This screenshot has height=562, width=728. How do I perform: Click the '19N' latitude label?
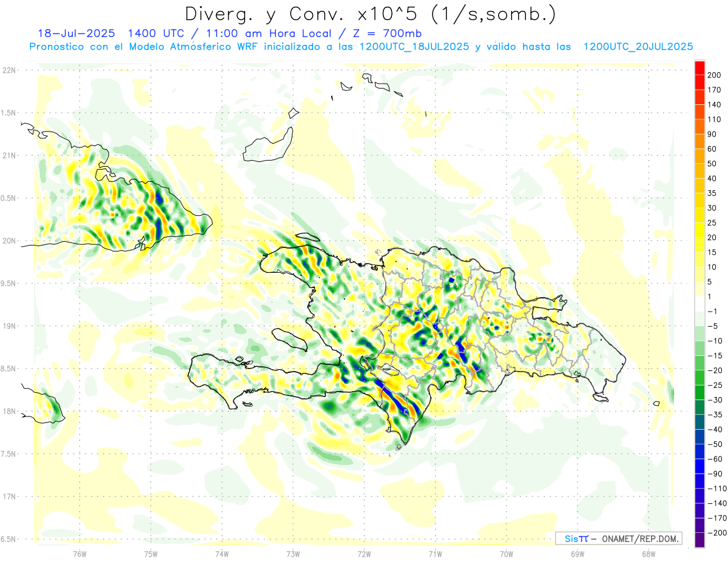point(9,326)
